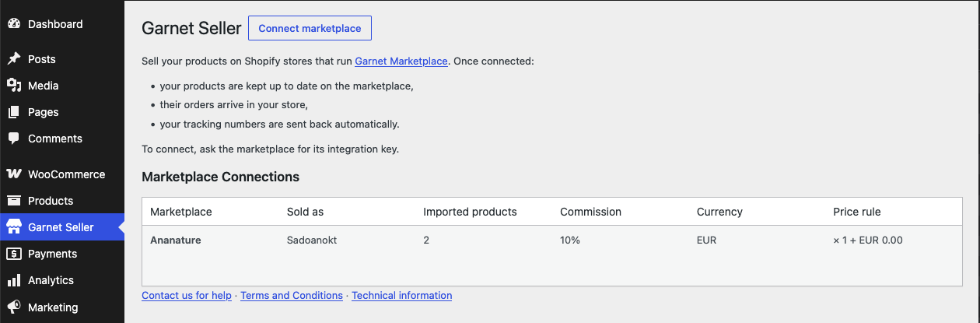Click the Sadoanokt seller name cell
980x323 pixels.
click(311, 240)
